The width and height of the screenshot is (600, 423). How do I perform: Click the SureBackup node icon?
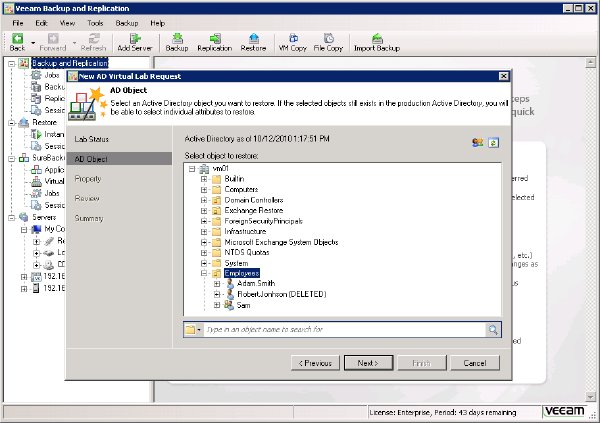click(x=24, y=158)
